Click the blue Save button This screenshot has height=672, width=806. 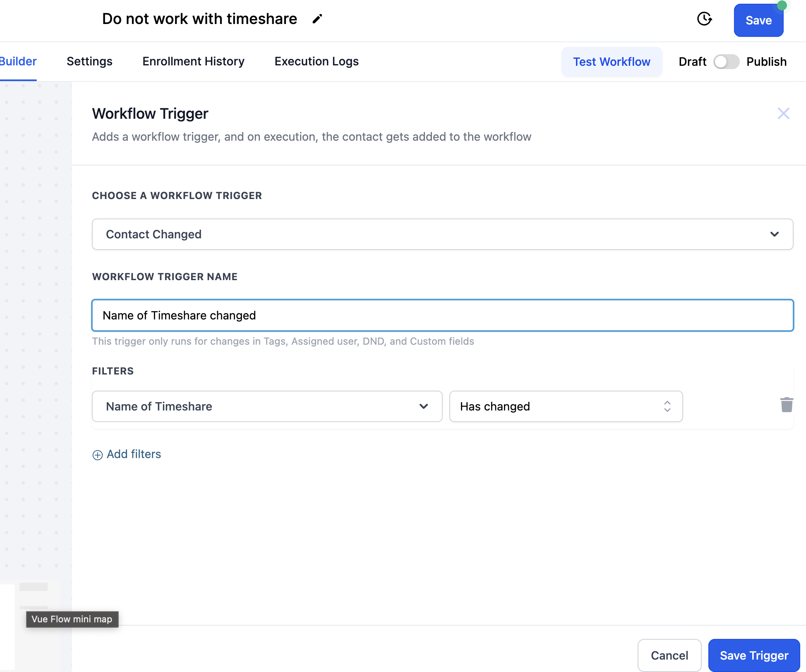758,21
